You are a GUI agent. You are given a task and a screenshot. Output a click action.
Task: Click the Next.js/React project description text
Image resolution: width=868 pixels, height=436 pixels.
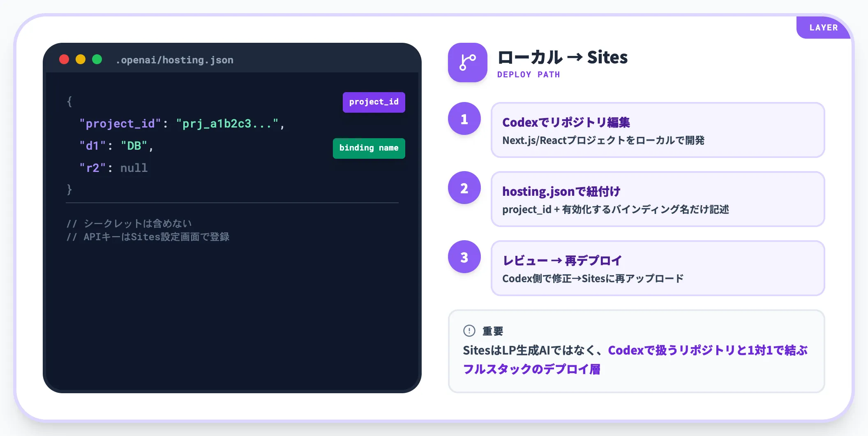point(603,140)
